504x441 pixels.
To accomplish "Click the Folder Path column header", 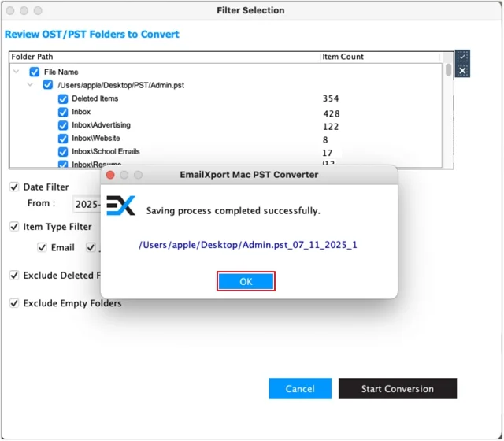I will (x=32, y=57).
